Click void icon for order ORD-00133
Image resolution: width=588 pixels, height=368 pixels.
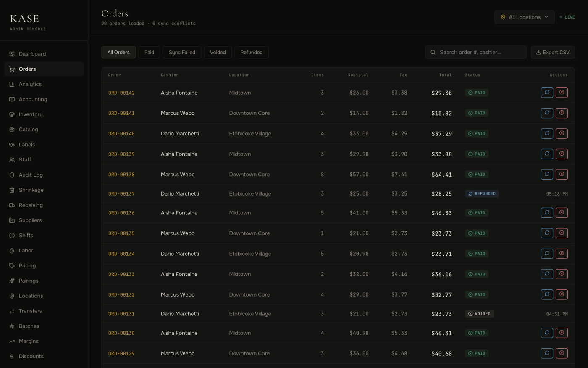click(x=562, y=274)
